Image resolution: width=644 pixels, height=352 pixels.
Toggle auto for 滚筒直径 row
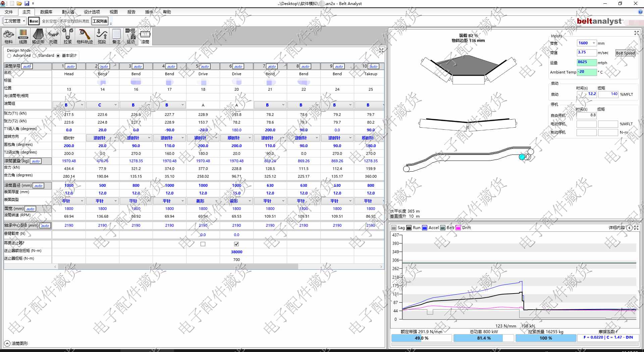(x=38, y=186)
